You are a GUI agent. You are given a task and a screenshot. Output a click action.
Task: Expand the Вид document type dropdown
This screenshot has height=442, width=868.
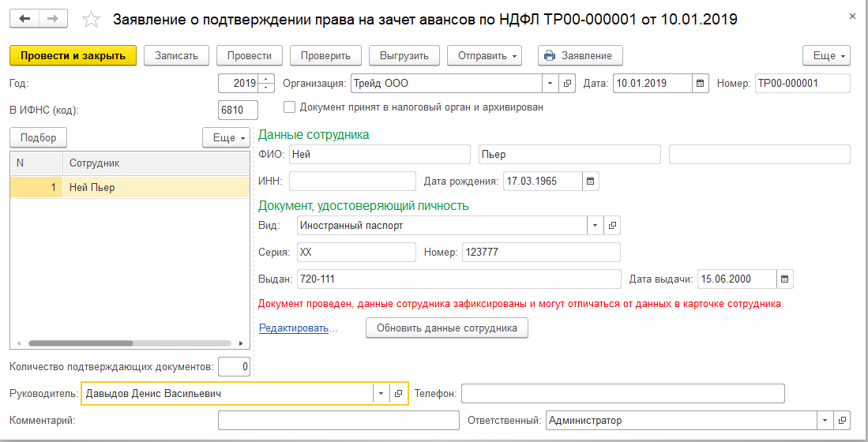click(595, 225)
